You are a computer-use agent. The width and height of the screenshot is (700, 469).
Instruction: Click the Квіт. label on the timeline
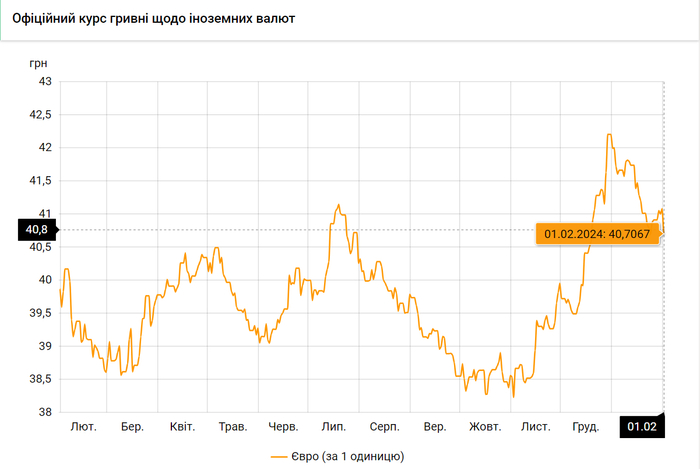183,427
